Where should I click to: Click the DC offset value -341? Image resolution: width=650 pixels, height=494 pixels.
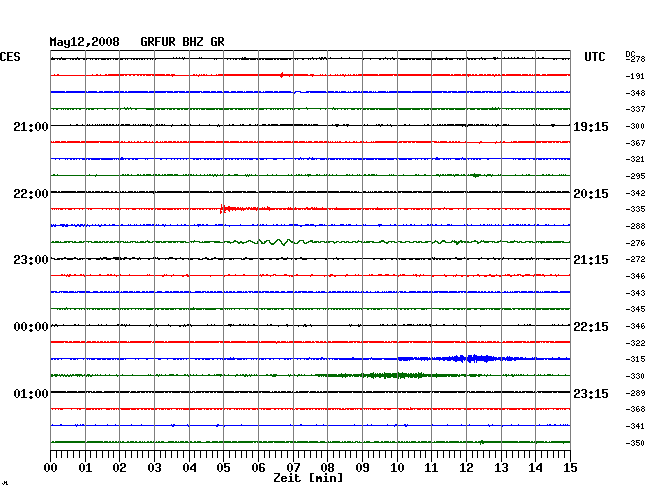tap(635, 426)
